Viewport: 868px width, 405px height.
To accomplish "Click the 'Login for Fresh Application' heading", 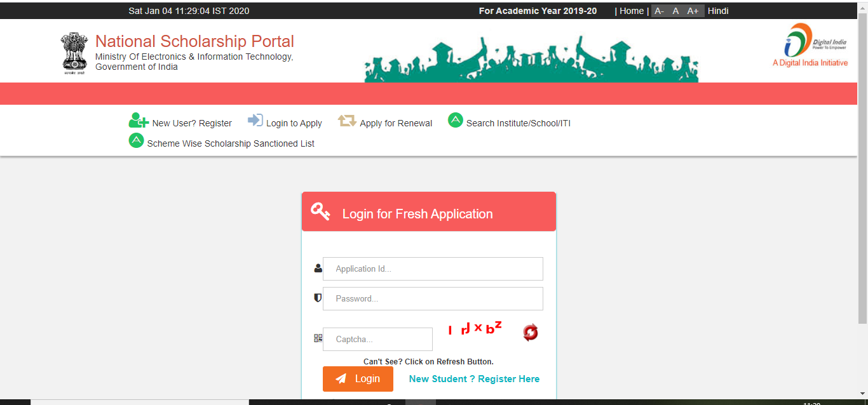I will point(417,214).
